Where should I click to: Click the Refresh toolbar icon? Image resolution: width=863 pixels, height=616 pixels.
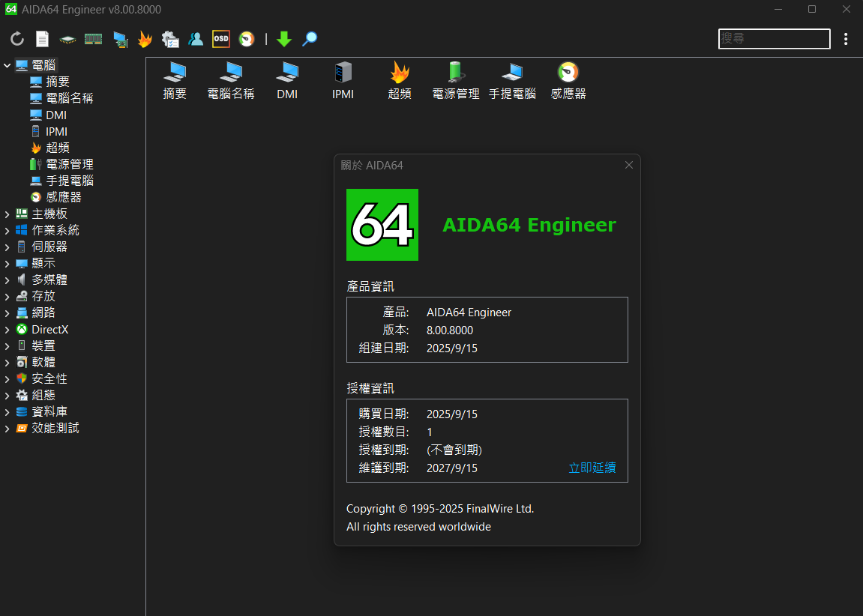pyautogui.click(x=17, y=39)
